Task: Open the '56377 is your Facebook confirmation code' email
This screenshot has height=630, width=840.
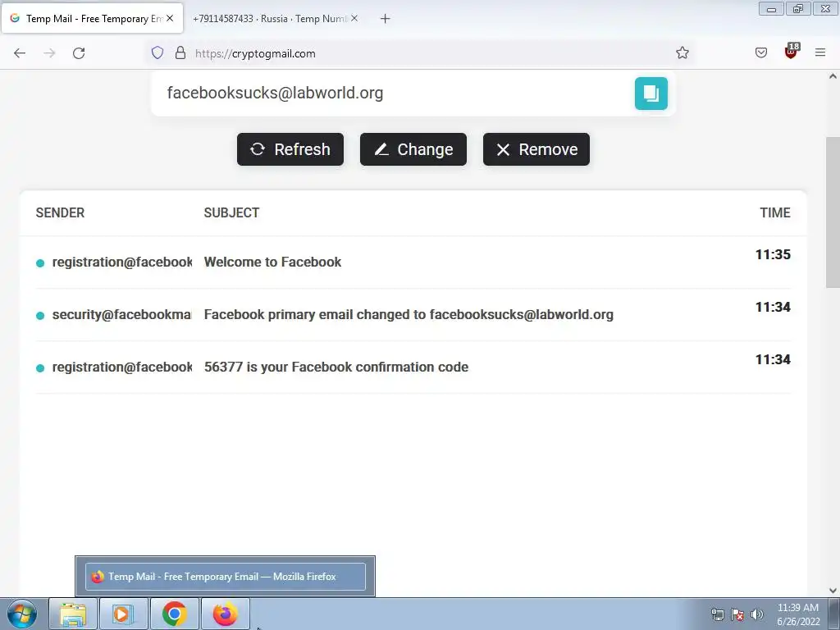Action: tap(413, 367)
